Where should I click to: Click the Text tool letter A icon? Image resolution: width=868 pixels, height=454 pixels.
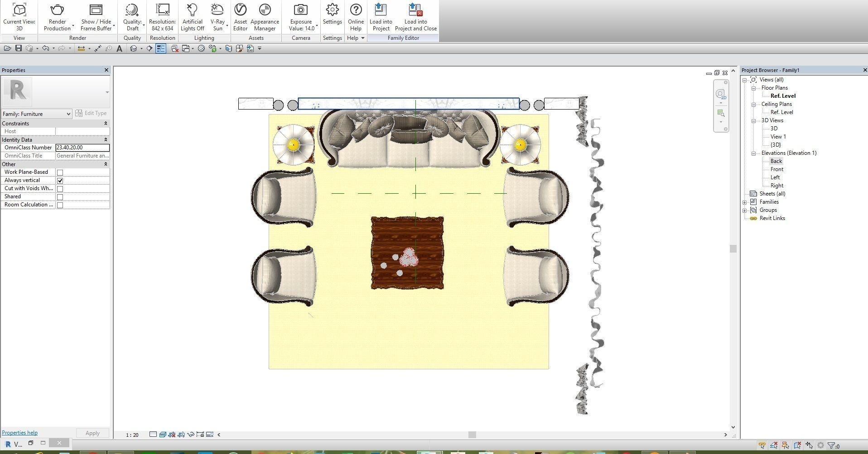pyautogui.click(x=119, y=48)
